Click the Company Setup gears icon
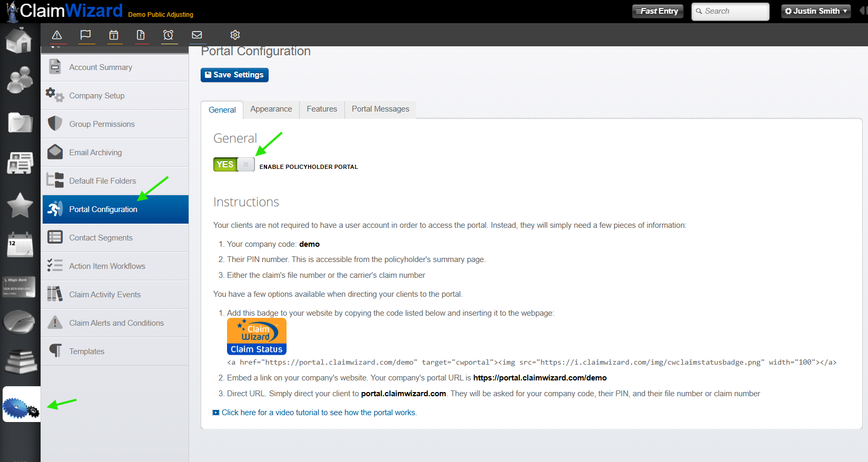This screenshot has width=868, height=462. (55, 95)
